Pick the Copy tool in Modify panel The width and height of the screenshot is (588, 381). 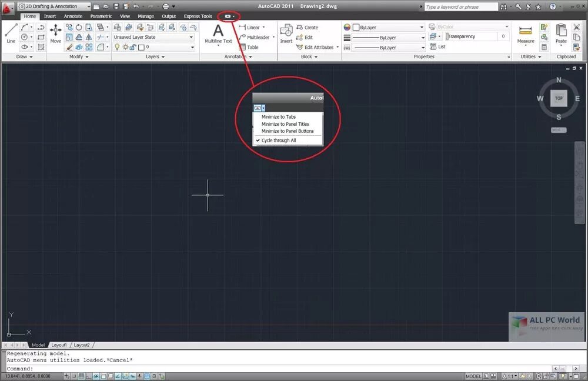[x=69, y=27]
